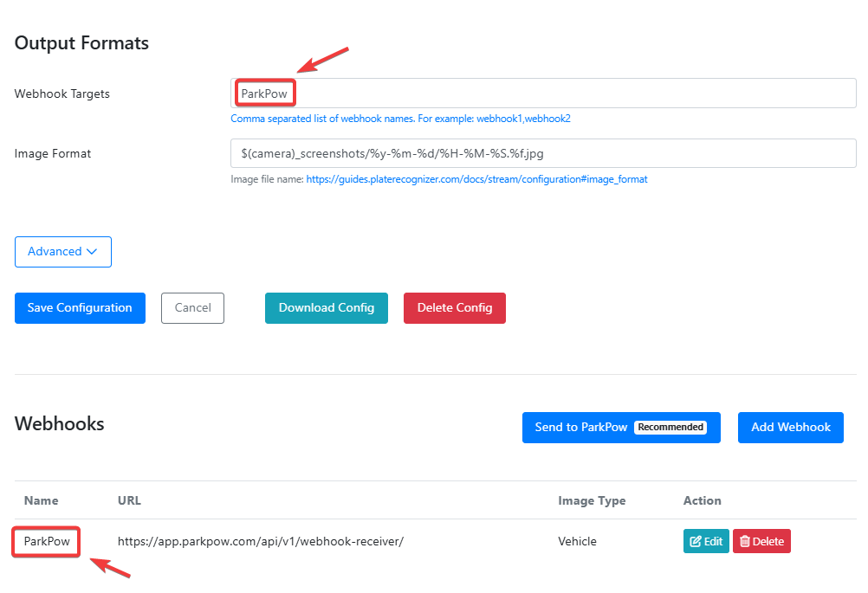Click the Image Format input field
868x593 pixels.
[543, 153]
